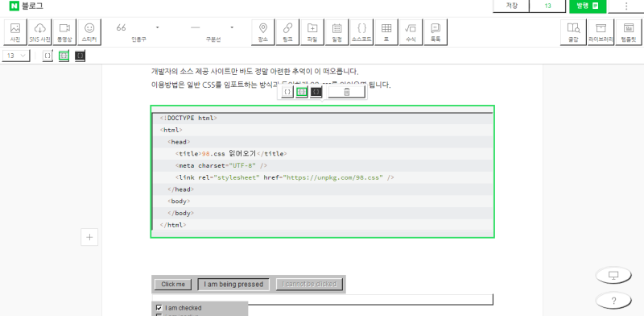Open the 글감 material search panel
Viewport: 644px width, 316px height.
pyautogui.click(x=573, y=31)
